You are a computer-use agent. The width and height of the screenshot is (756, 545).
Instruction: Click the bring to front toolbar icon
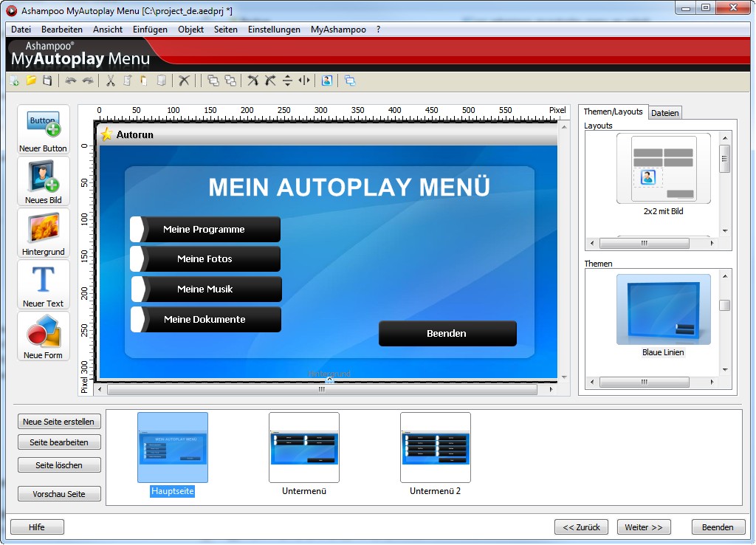213,80
